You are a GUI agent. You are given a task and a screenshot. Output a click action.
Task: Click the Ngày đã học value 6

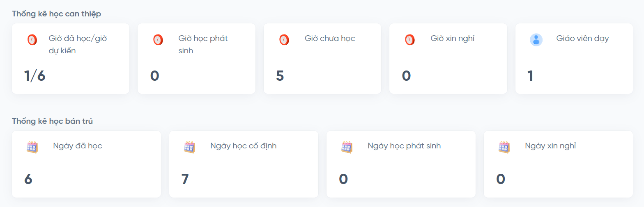[x=28, y=179]
